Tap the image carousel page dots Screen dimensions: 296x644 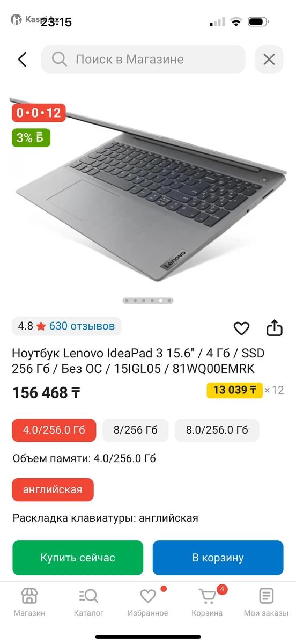click(148, 301)
